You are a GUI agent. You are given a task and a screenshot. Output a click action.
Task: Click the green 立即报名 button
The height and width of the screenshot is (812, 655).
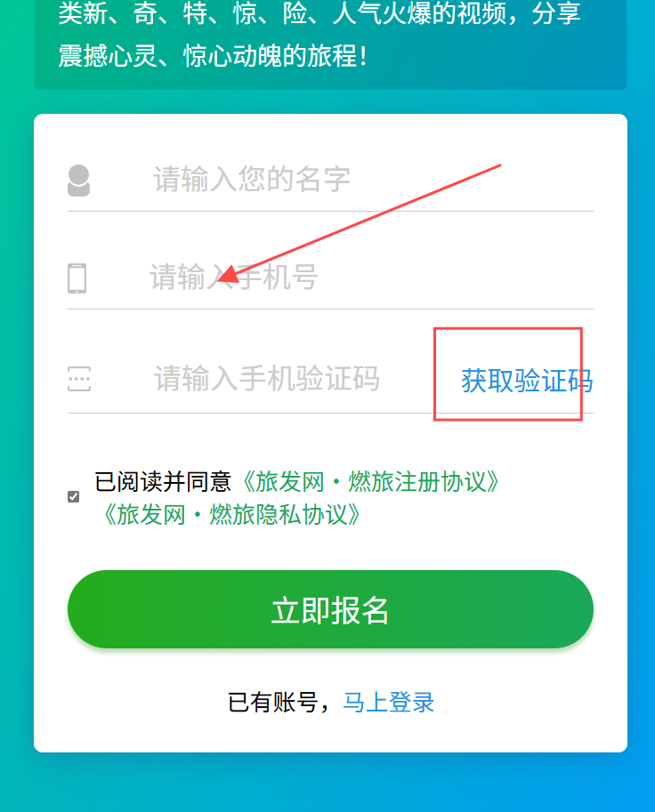pos(330,609)
